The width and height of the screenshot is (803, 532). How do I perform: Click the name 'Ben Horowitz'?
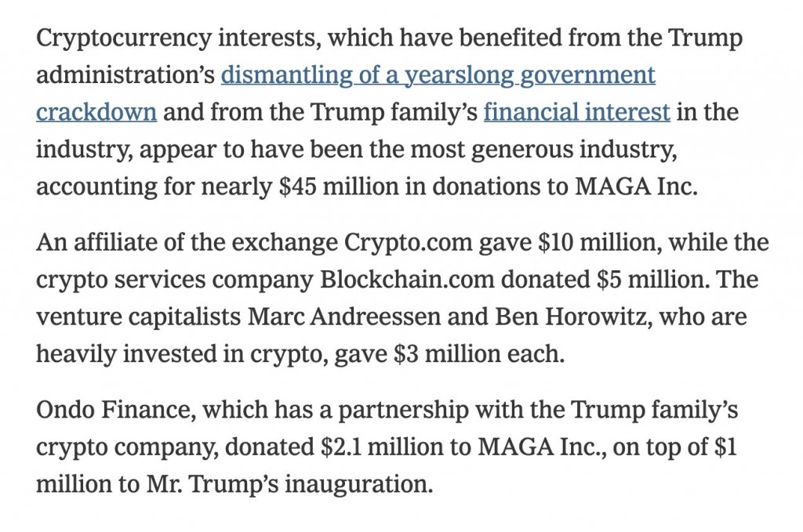(x=571, y=317)
